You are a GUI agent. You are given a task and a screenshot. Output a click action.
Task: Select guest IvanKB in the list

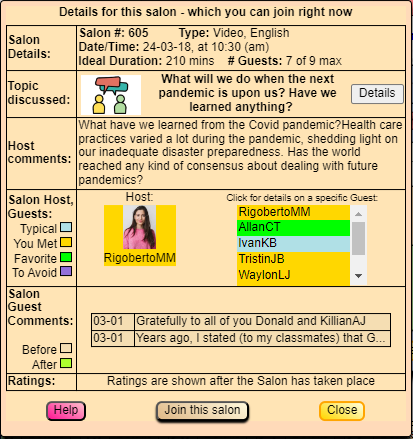coord(293,243)
